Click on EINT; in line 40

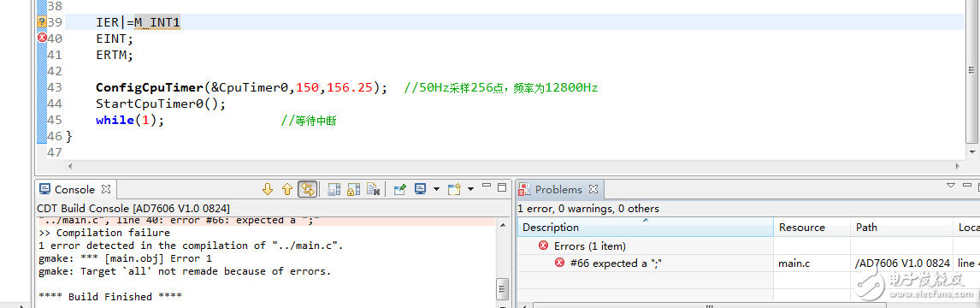pos(115,38)
